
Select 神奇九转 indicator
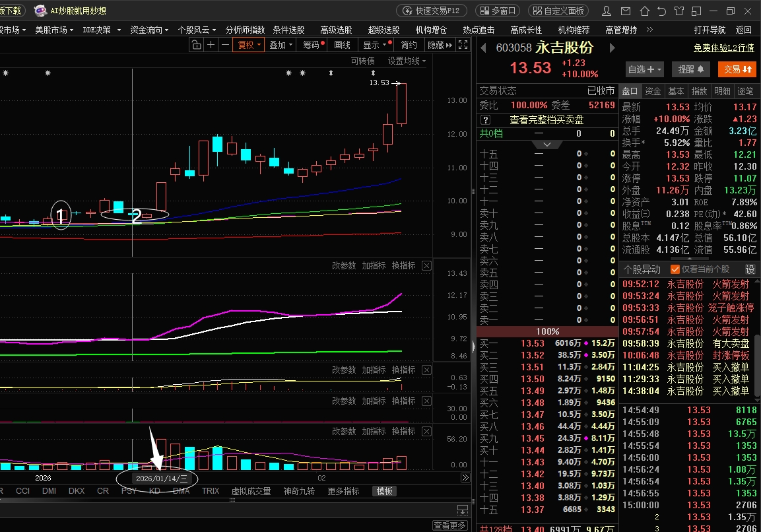click(x=299, y=490)
